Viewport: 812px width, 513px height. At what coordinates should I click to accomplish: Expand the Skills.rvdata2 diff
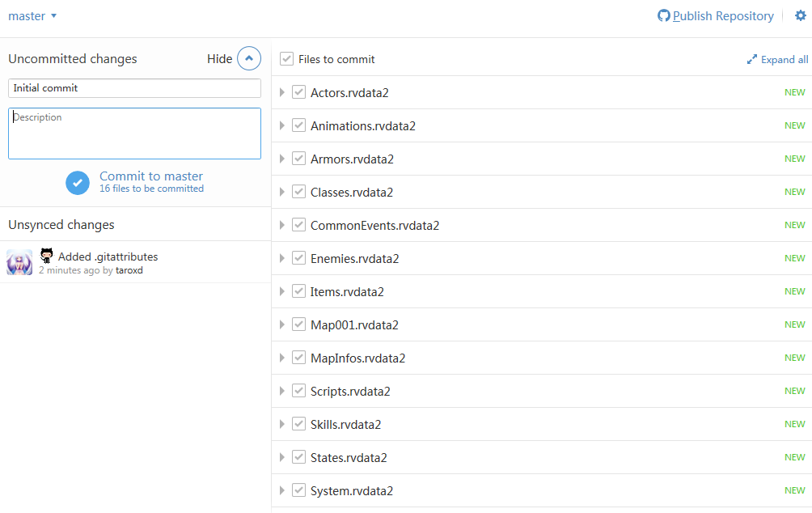281,424
